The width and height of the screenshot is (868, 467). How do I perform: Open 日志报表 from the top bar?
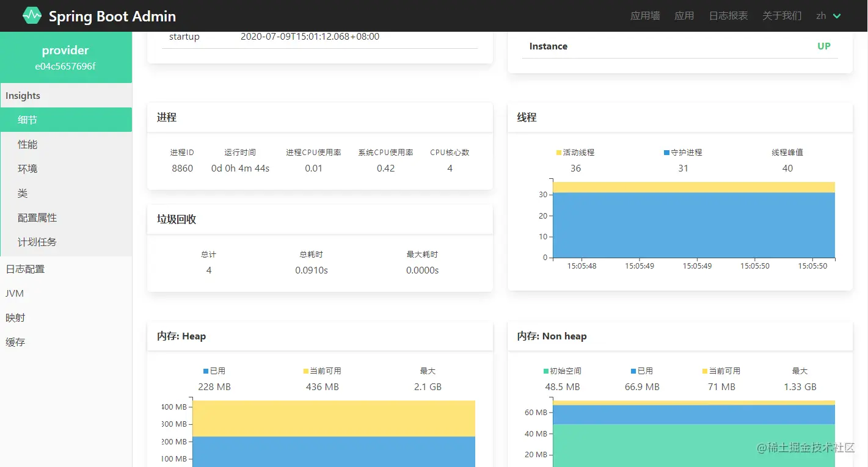(728, 16)
